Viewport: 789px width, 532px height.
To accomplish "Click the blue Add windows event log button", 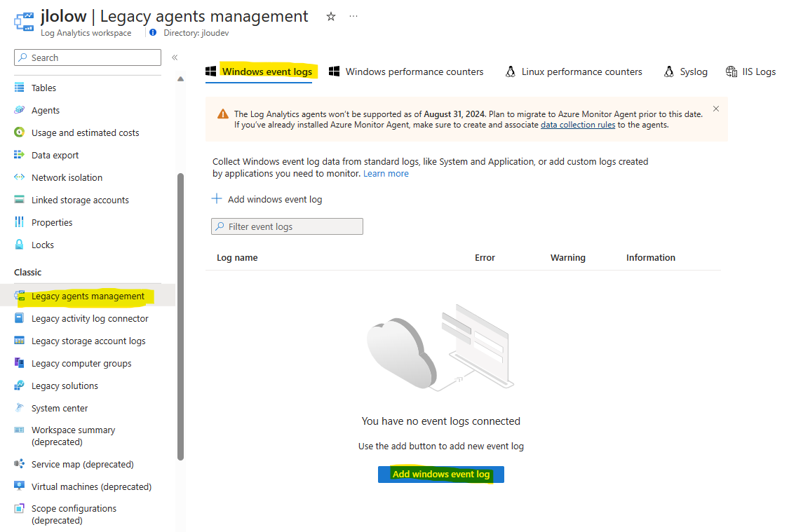I will (441, 474).
